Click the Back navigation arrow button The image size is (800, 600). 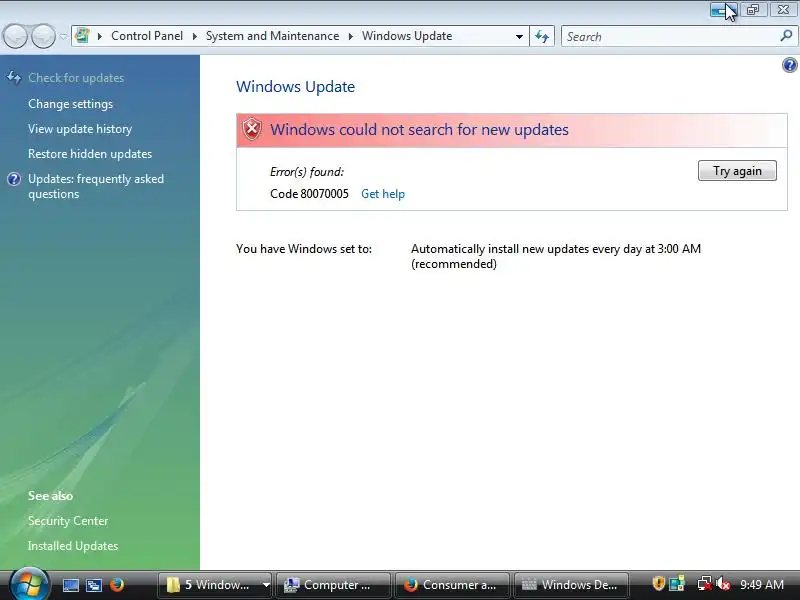point(15,36)
